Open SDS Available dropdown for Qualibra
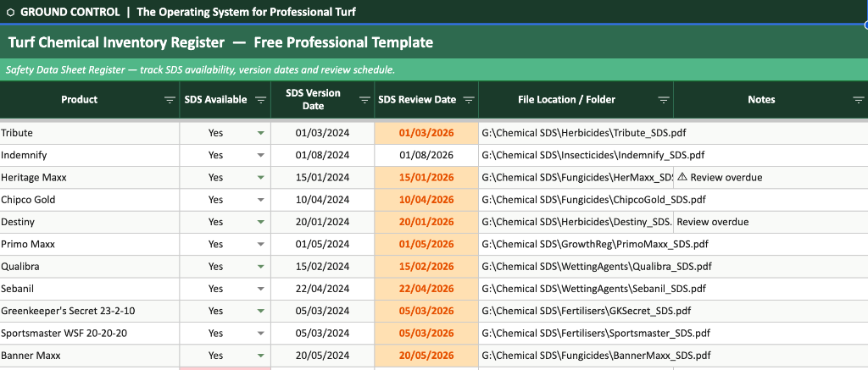Viewport: 868px width, 370px height. 261,267
